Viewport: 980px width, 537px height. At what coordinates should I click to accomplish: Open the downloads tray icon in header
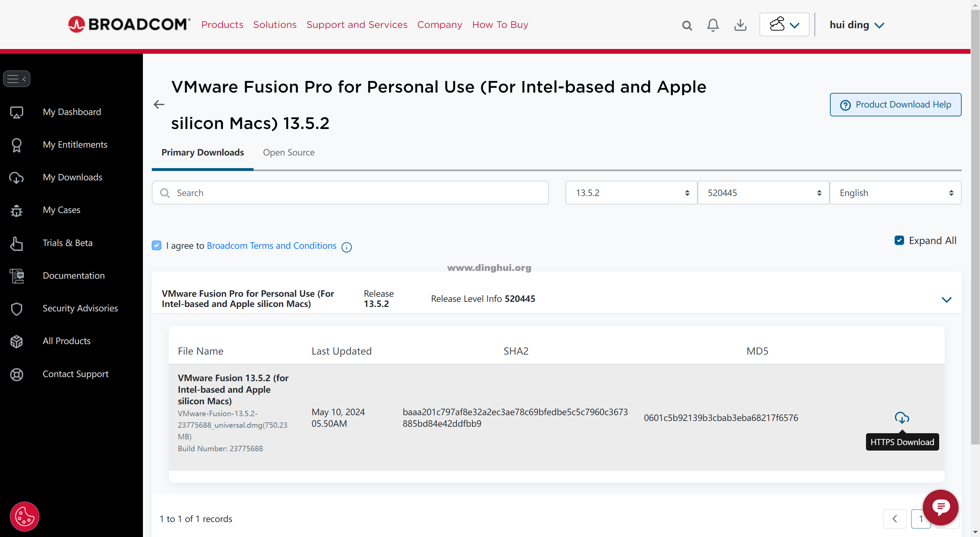tap(740, 25)
